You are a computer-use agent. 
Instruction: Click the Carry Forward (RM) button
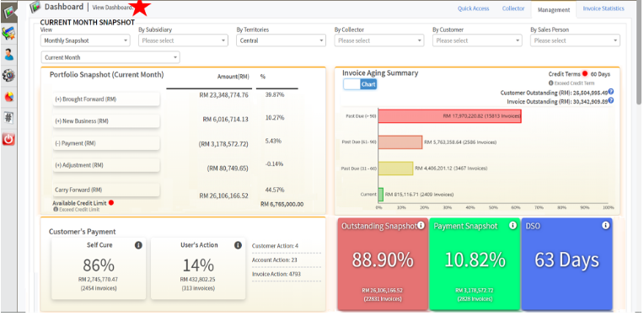coord(106,190)
